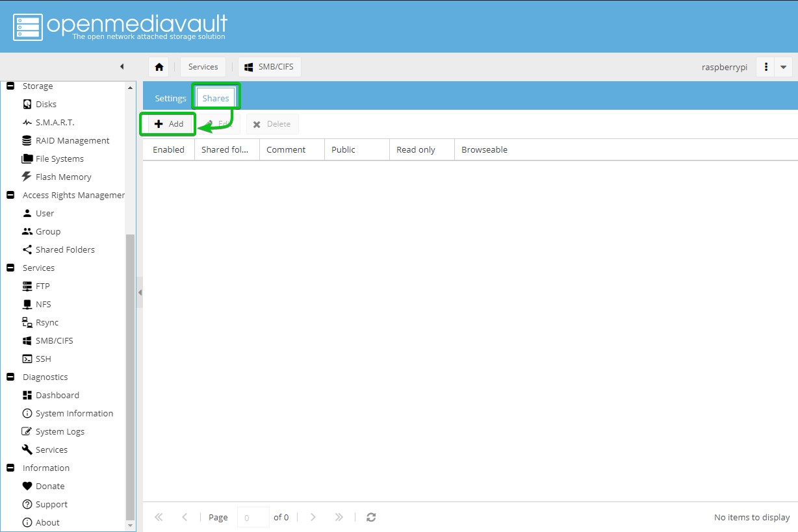Open the dropdown arrow next to raspberrypi

[783, 67]
